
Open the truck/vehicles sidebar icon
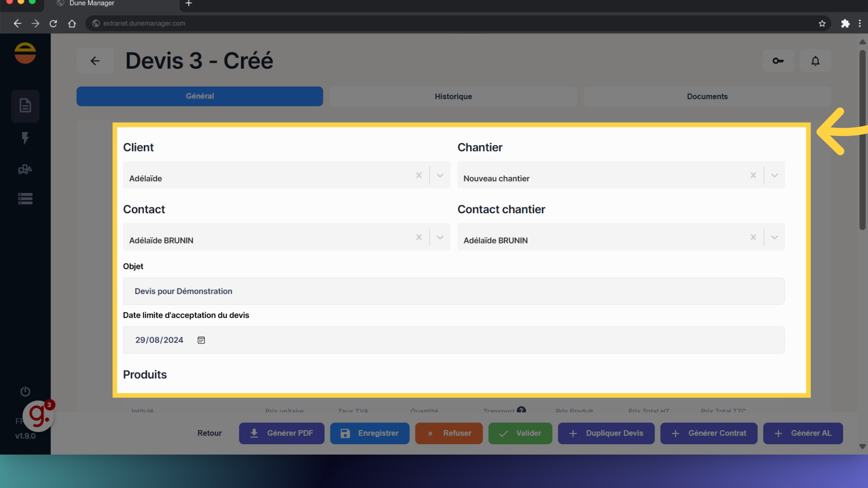25,169
